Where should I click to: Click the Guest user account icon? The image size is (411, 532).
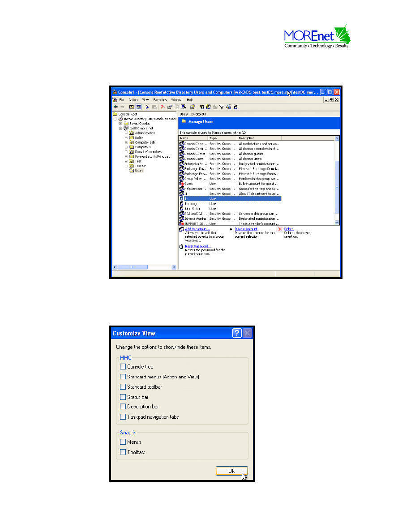182,184
